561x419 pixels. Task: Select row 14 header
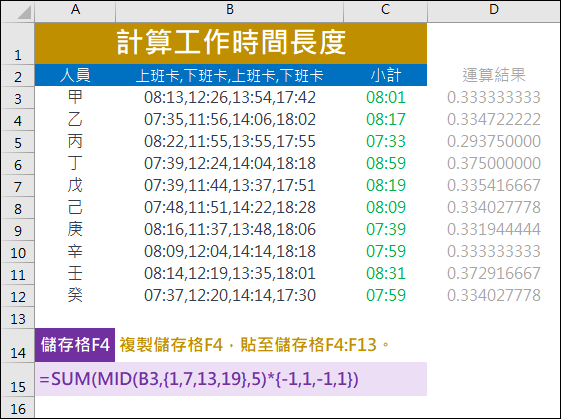pyautogui.click(x=18, y=345)
